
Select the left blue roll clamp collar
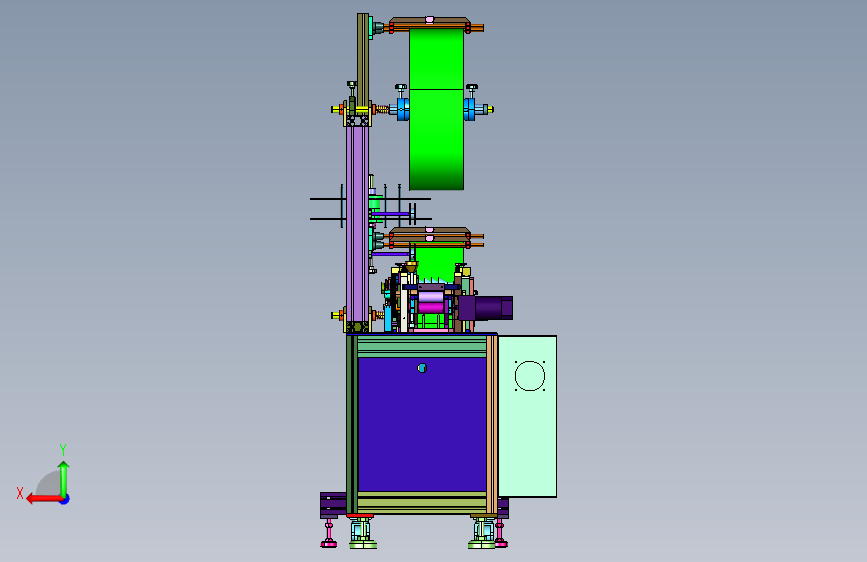point(403,109)
